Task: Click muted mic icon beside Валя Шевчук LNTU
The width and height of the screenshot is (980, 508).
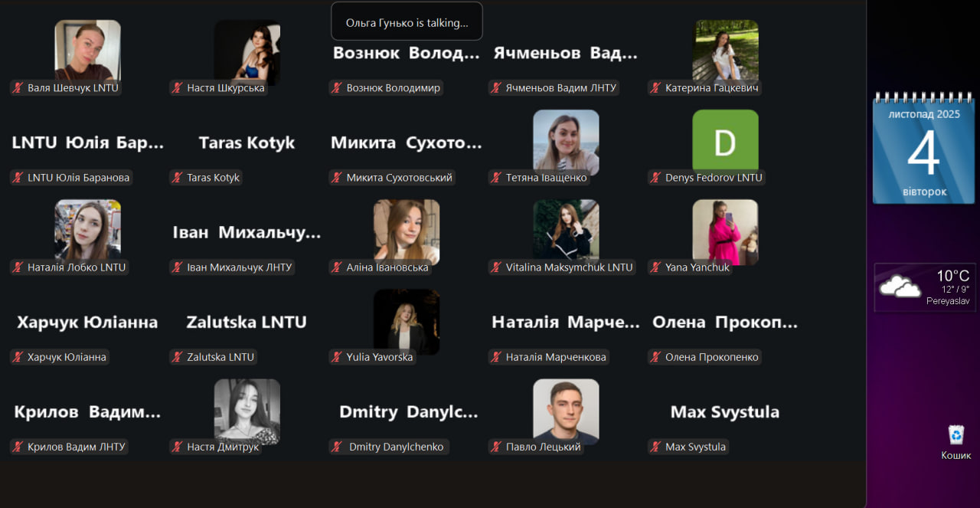Action: tap(18, 88)
